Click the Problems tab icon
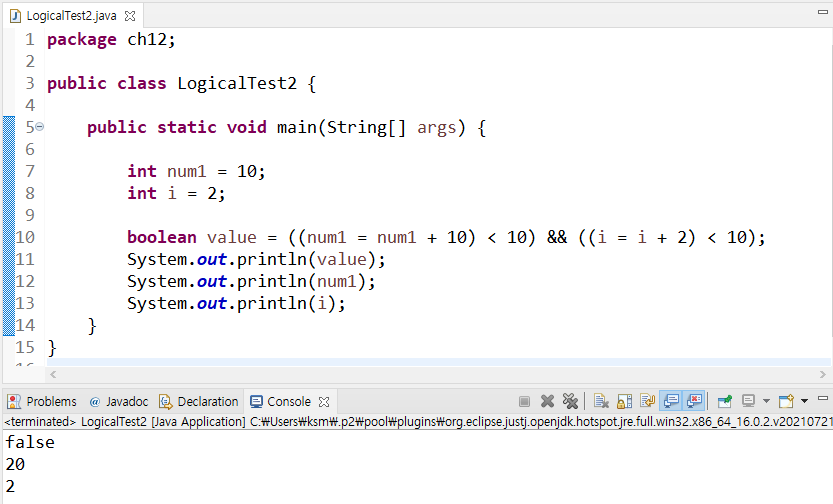Image resolution: width=833 pixels, height=504 pixels. [x=14, y=402]
